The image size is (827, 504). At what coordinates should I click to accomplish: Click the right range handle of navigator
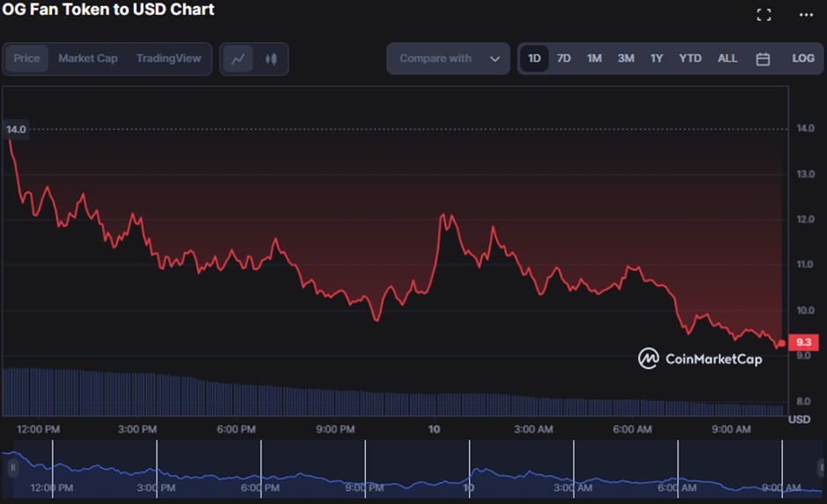click(x=821, y=467)
